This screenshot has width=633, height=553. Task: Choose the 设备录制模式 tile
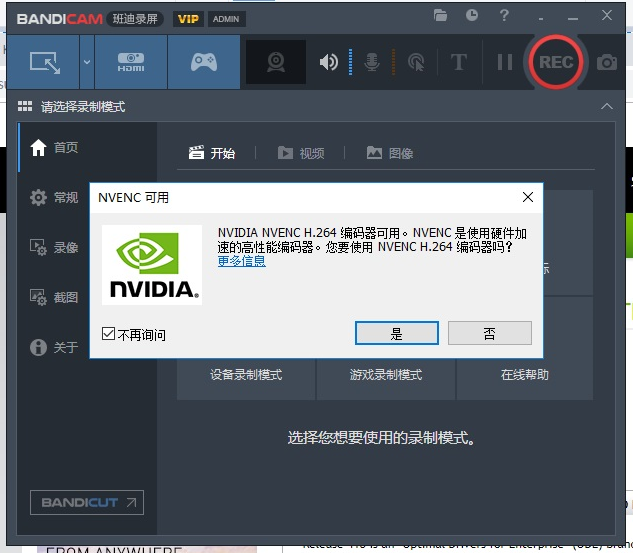pyautogui.click(x=246, y=375)
